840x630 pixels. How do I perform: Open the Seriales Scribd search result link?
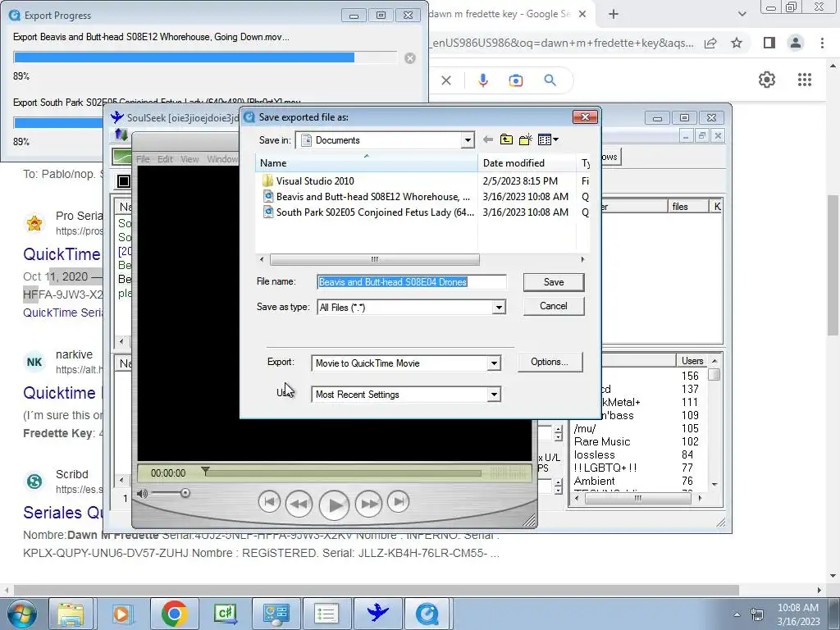pyautogui.click(x=63, y=513)
